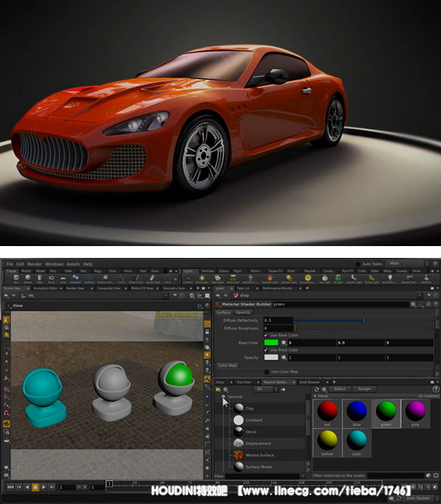Viewport: 441px width, 504px height.
Task: Enable the Auto Takes checkbox
Action: click(357, 264)
